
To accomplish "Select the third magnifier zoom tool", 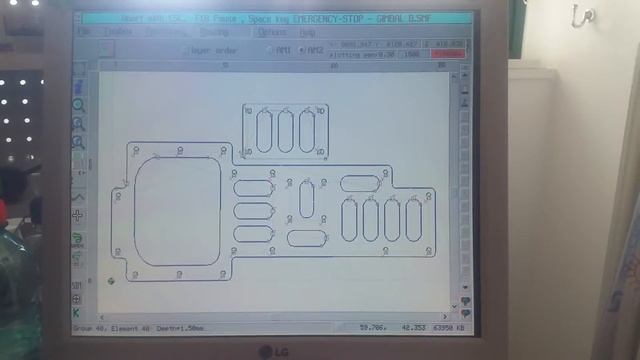I will [78, 142].
